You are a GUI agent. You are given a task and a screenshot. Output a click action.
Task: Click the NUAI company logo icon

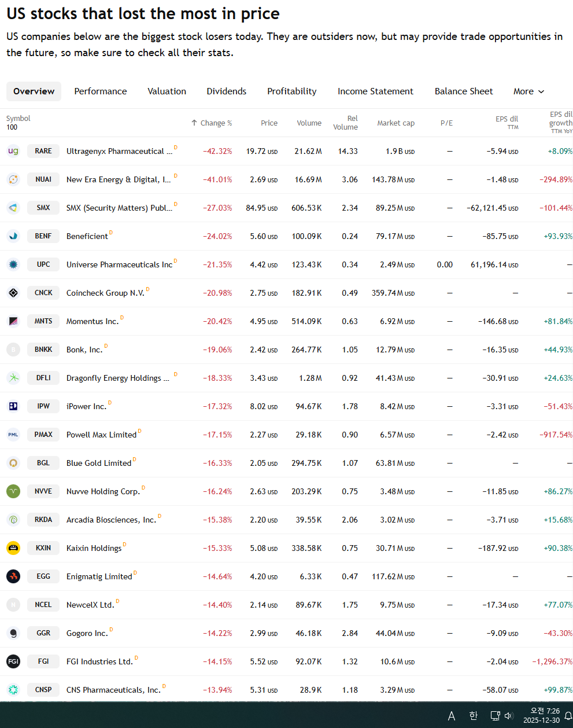pos(13,179)
